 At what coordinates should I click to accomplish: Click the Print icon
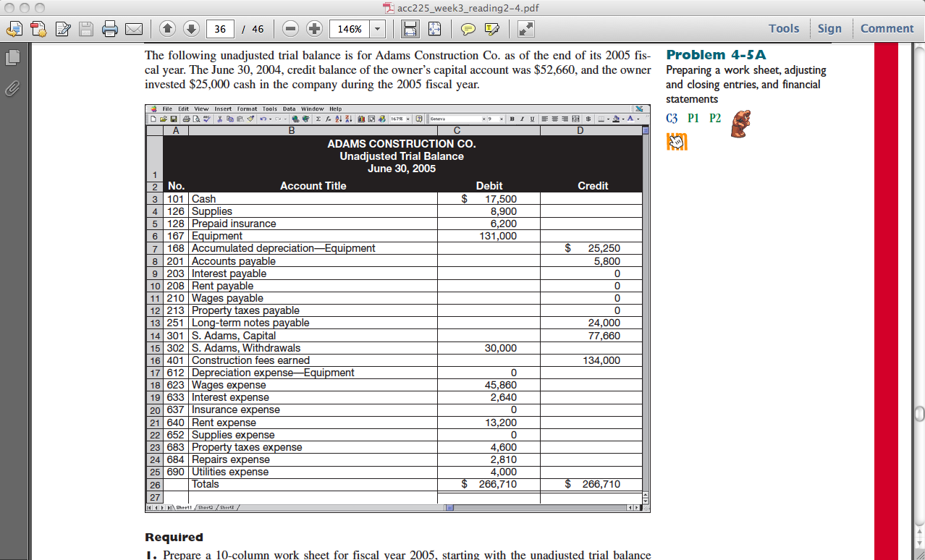click(x=111, y=28)
